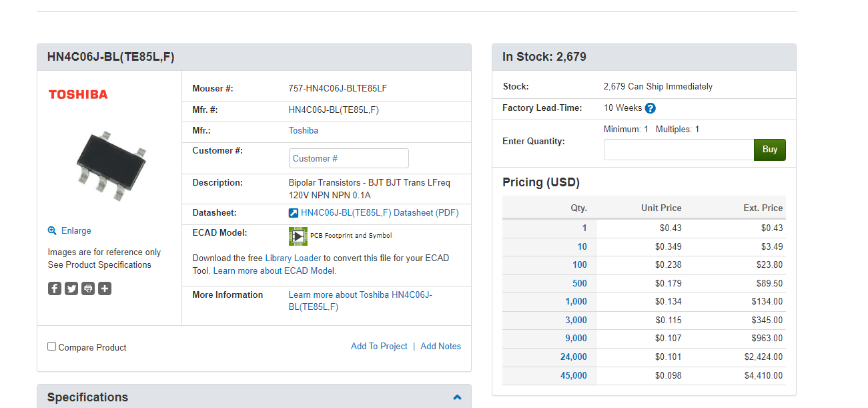Click the $0.098 unit price cell
868x408 pixels.
click(669, 376)
